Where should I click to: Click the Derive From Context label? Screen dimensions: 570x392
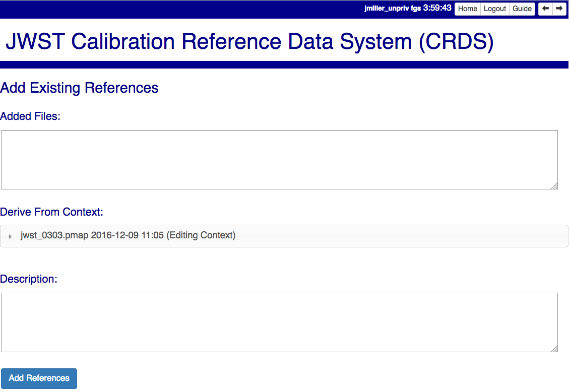[51, 212]
